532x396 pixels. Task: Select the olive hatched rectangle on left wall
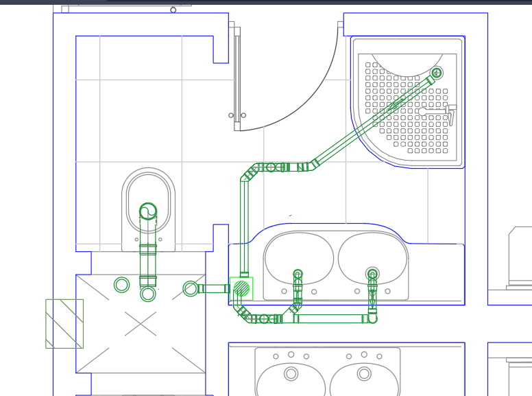64,324
